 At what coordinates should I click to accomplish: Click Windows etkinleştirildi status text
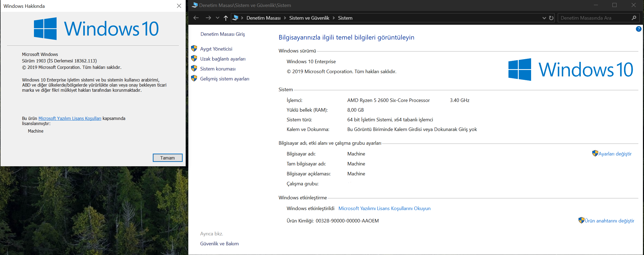[310, 208]
